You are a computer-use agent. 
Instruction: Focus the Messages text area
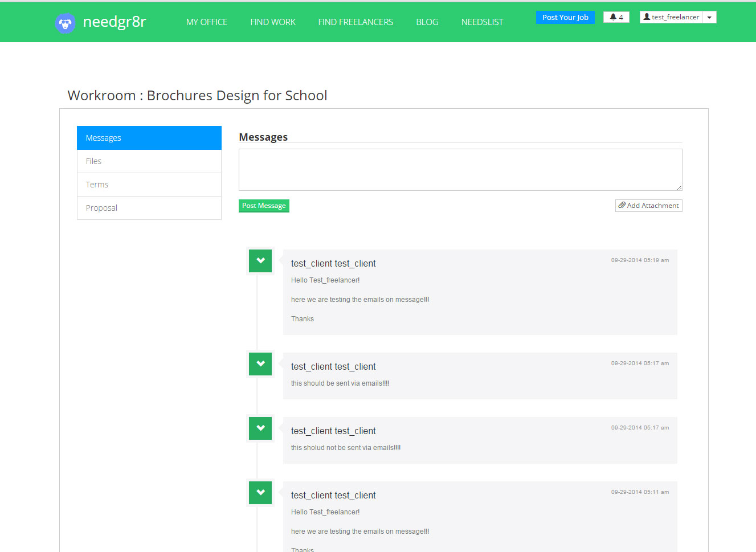(x=460, y=170)
